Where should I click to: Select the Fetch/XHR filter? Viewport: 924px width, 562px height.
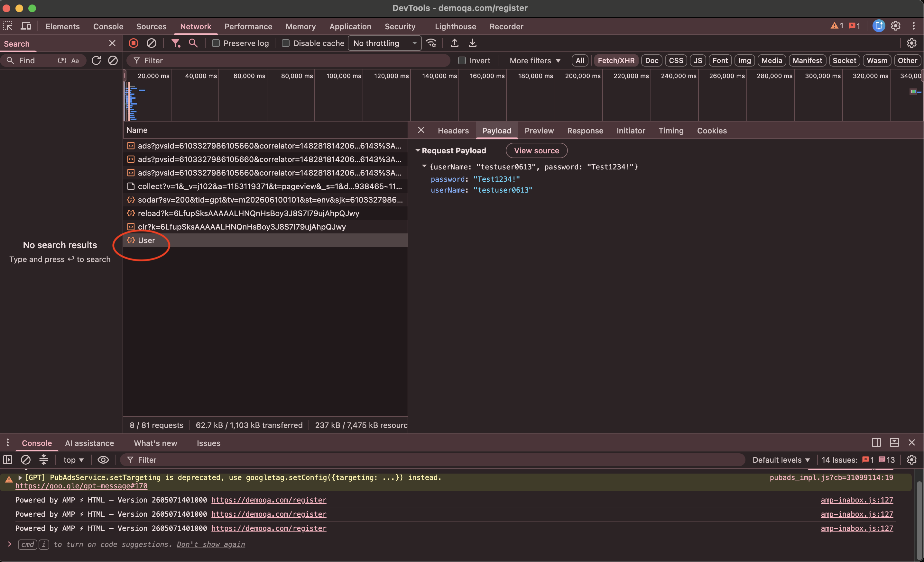click(x=616, y=60)
